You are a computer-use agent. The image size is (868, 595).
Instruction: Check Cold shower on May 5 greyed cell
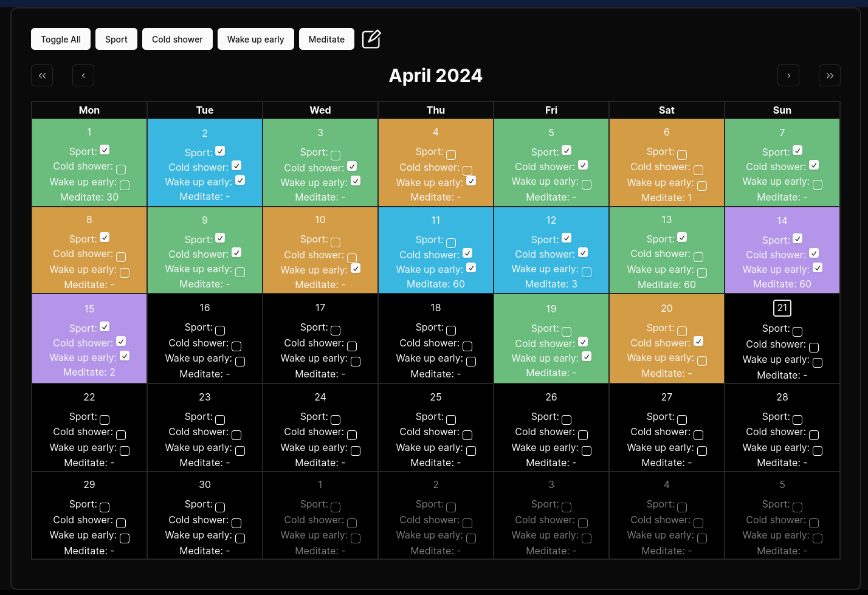click(814, 523)
